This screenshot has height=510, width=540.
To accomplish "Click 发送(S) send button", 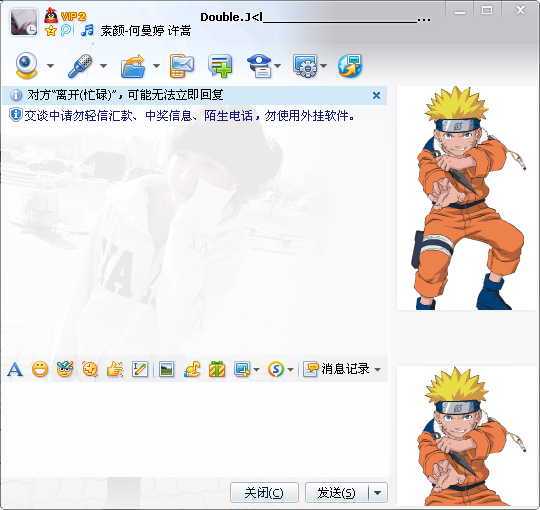I will point(336,493).
